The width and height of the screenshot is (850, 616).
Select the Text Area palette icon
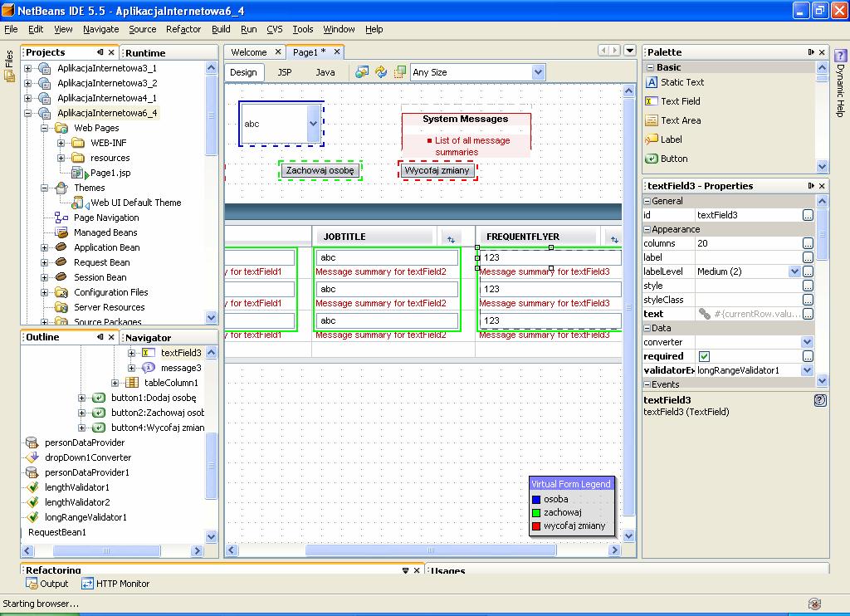click(651, 120)
